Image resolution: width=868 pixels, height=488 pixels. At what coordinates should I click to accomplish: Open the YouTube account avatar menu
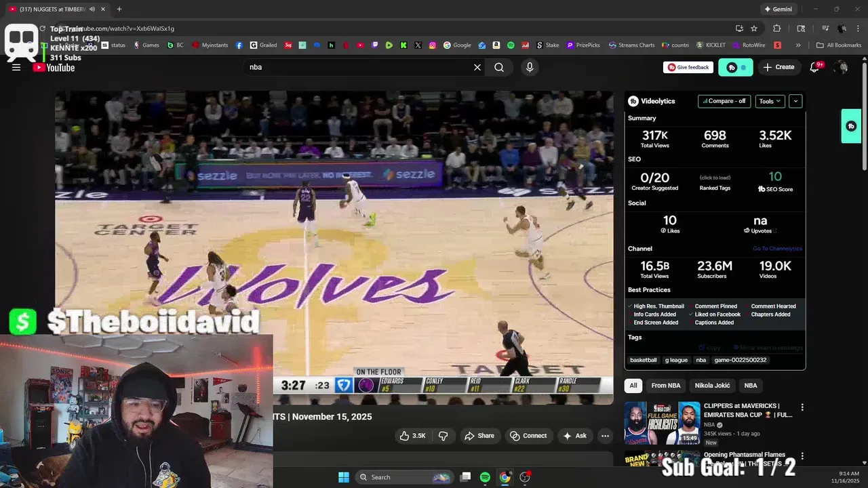click(x=842, y=67)
